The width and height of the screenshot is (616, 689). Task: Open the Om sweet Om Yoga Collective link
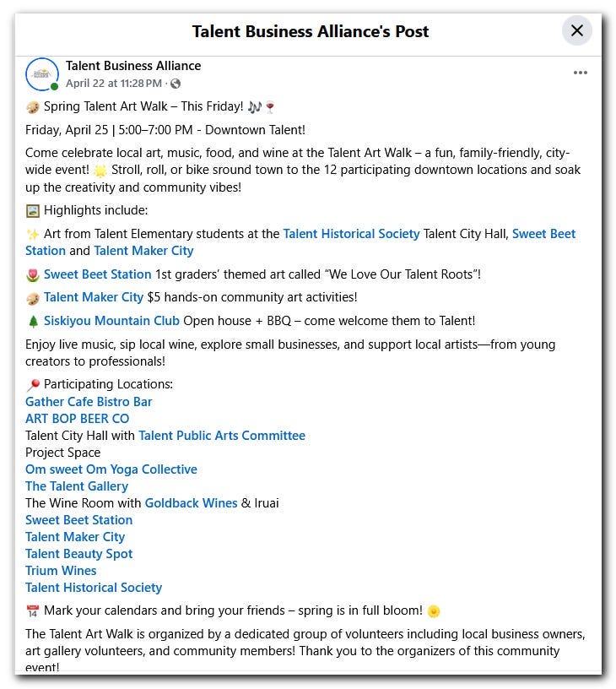tap(111, 469)
